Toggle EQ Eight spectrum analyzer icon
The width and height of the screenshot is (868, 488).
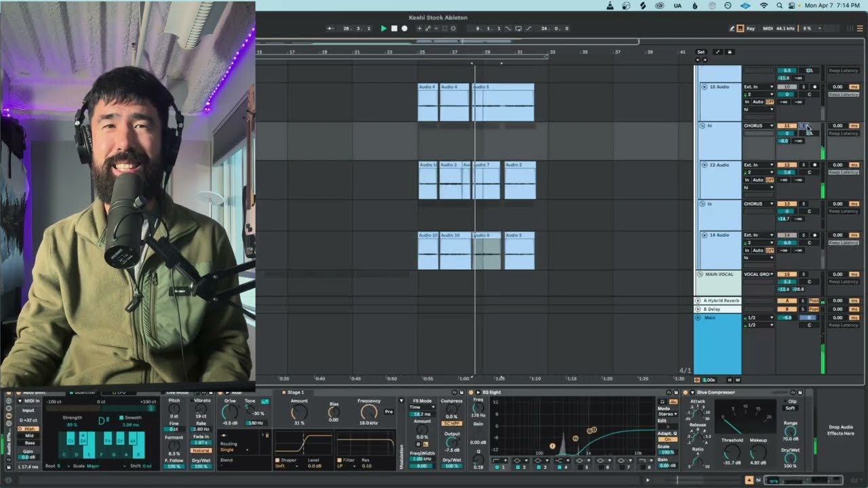point(673,401)
